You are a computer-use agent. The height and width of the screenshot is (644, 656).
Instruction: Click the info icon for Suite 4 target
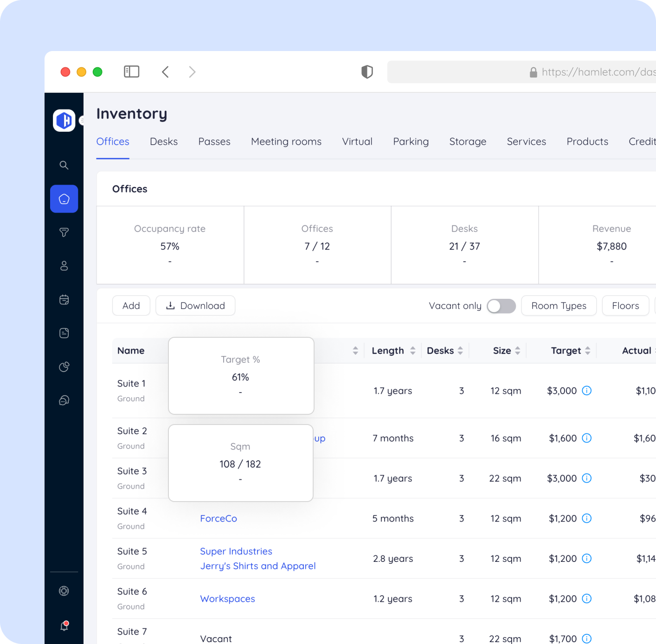coord(587,518)
